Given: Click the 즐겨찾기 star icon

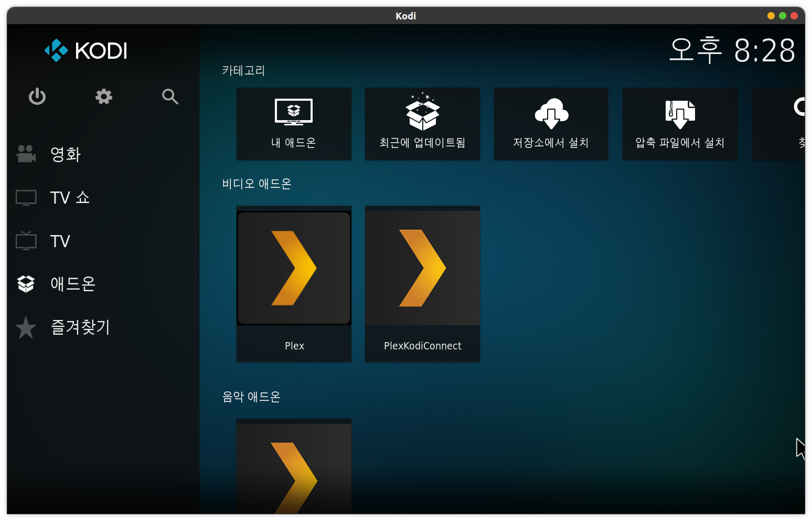Looking at the screenshot, I should (26, 327).
